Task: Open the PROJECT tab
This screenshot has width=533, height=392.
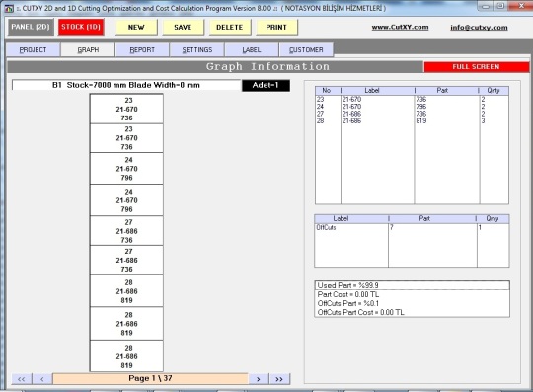Action: coord(33,50)
